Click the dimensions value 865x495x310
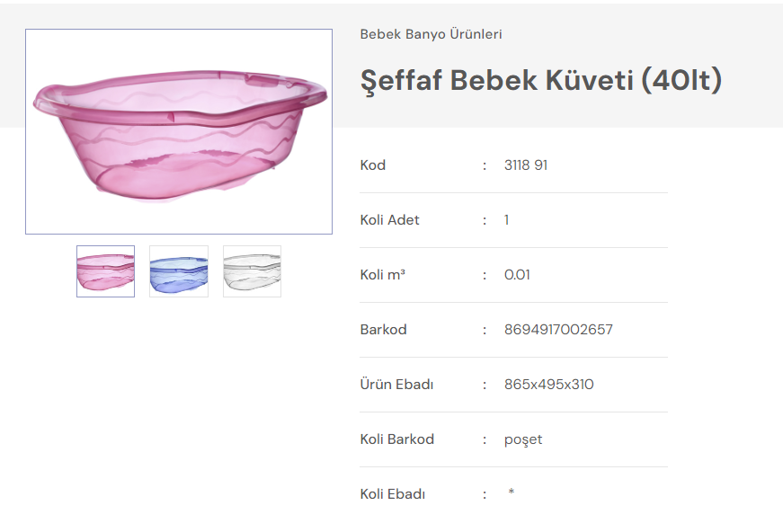The height and width of the screenshot is (532, 783). [x=548, y=385]
